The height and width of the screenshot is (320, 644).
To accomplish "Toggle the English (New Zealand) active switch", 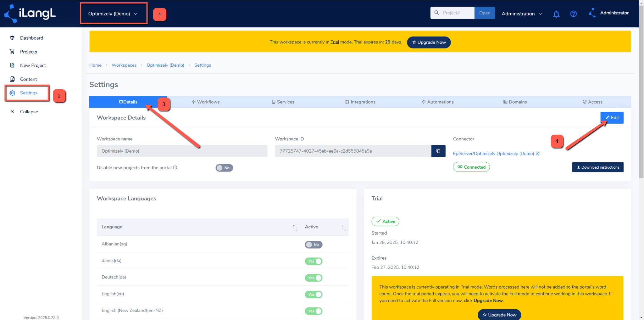I will 314,311.
